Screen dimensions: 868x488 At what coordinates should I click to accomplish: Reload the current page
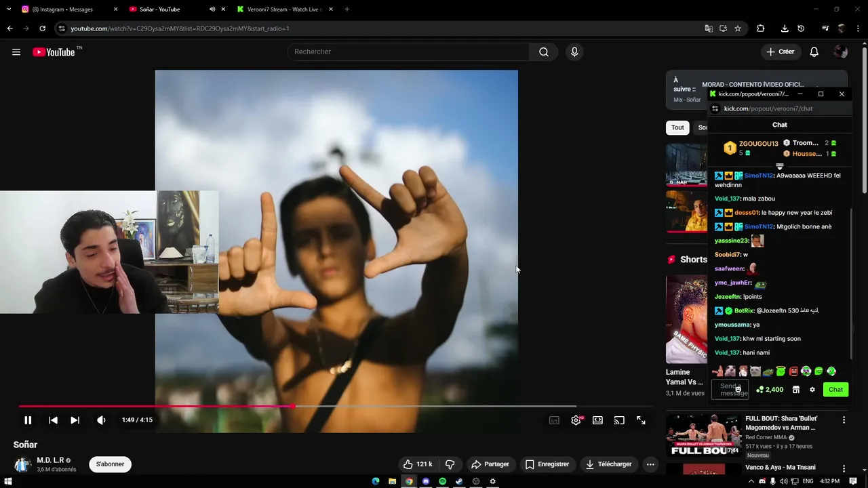point(42,28)
